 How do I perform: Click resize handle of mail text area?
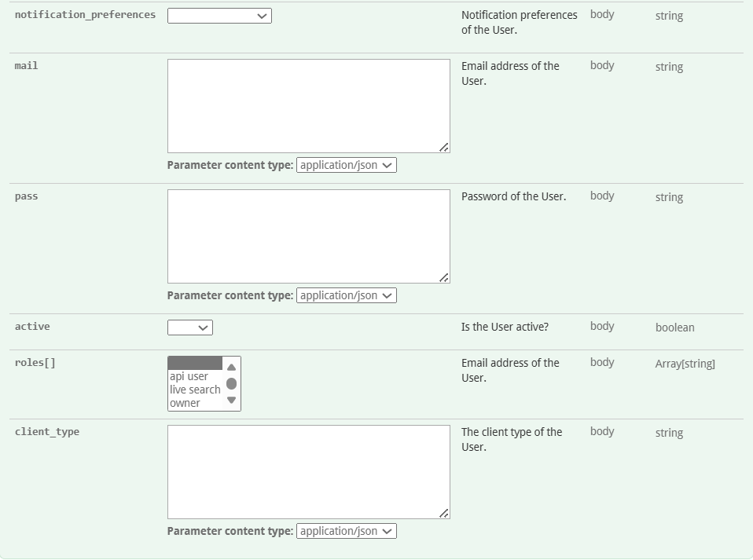[x=444, y=147]
